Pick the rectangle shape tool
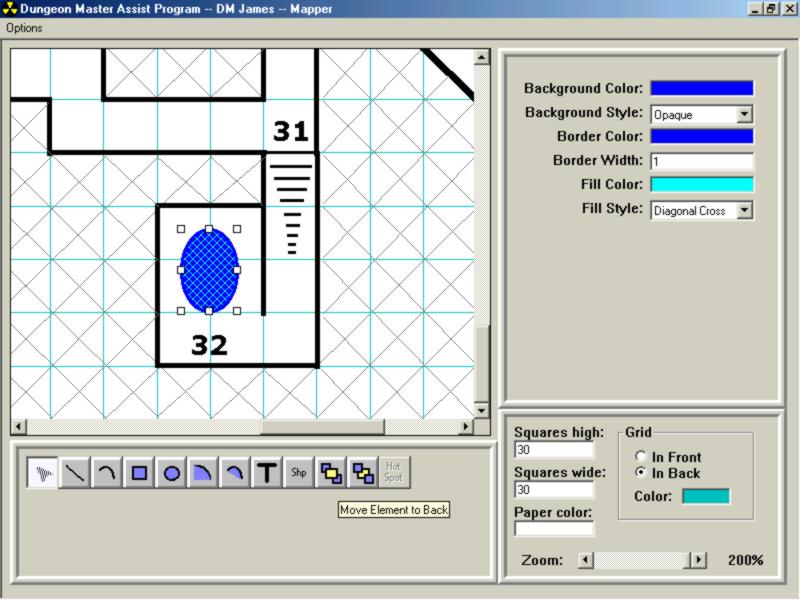Image resolution: width=800 pixels, height=600 pixels. point(139,474)
